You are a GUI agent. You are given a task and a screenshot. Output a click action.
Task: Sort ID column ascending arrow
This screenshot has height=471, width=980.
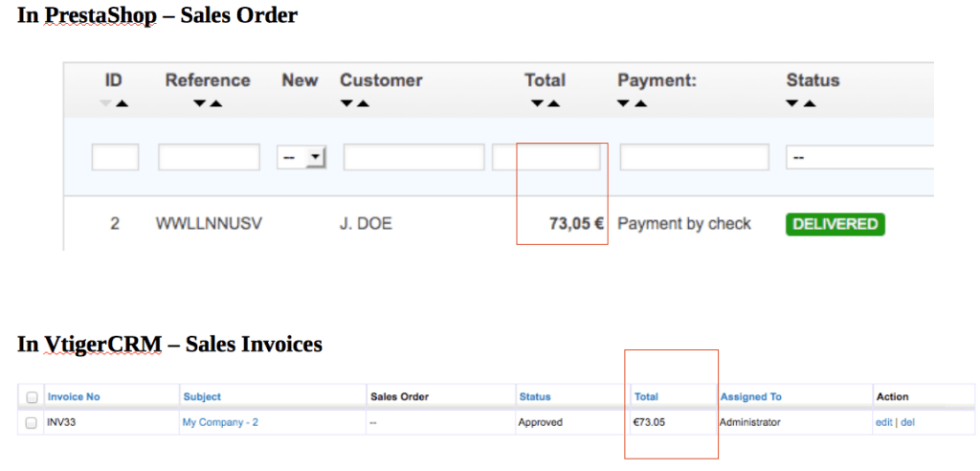pos(122,103)
